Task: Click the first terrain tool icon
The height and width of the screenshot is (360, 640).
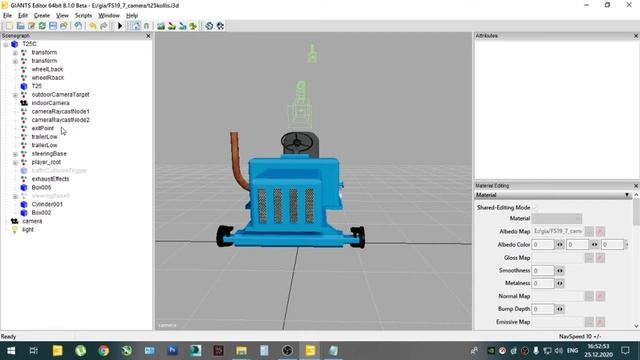Action: coord(161,26)
